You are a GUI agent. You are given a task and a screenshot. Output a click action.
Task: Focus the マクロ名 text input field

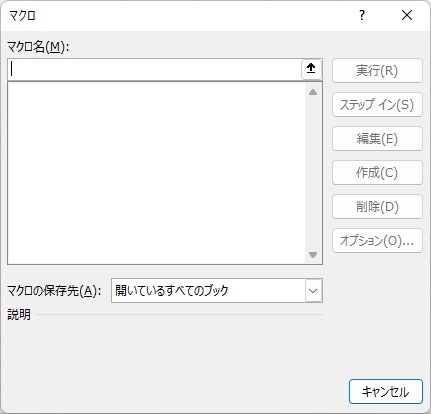click(155, 69)
